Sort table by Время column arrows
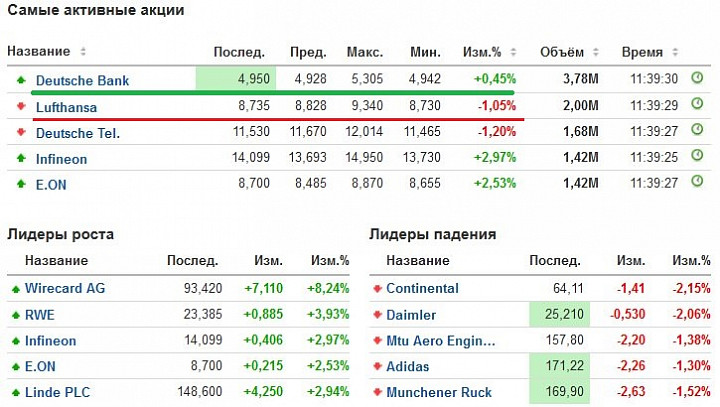 (x=675, y=52)
